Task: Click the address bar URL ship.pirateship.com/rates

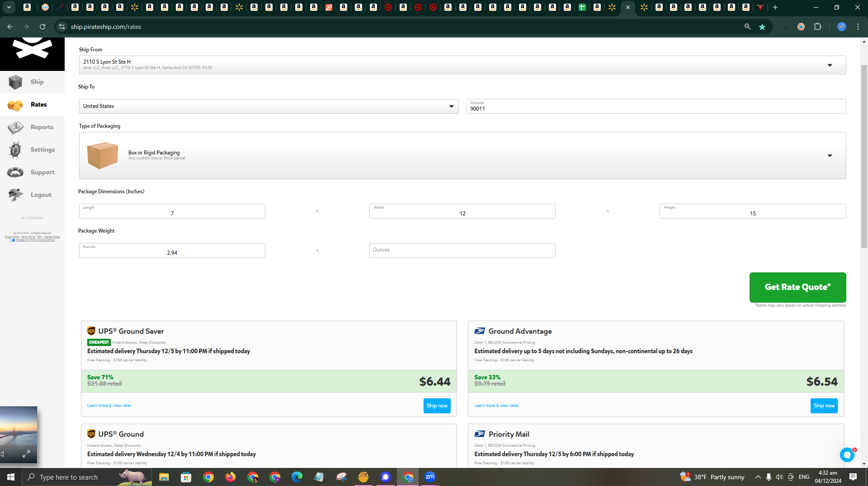Action: pyautogui.click(x=106, y=27)
